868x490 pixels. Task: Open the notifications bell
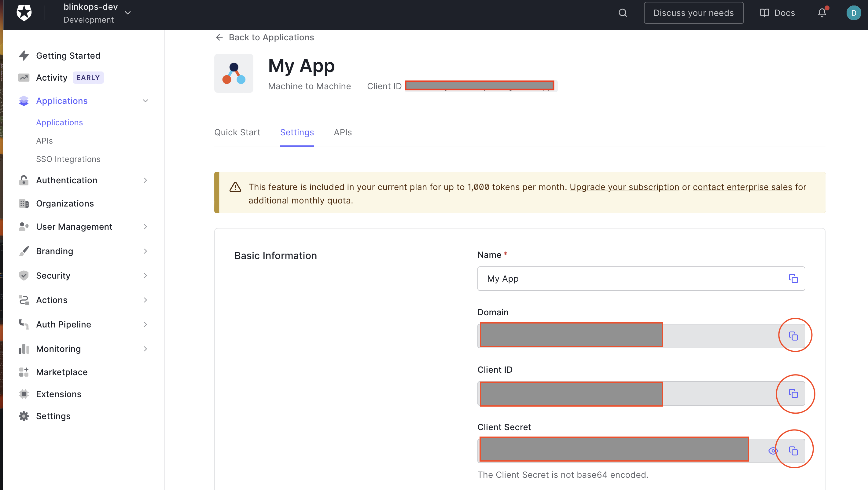point(821,13)
